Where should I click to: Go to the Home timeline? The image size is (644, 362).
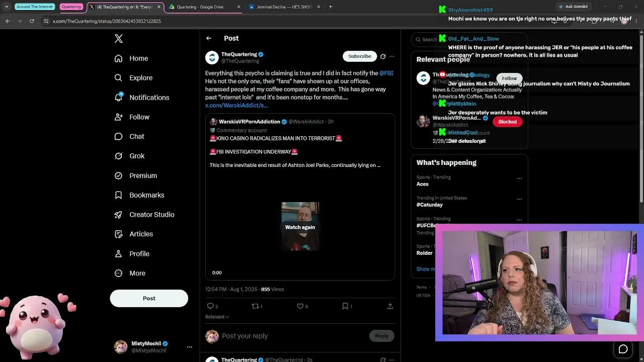131,58
